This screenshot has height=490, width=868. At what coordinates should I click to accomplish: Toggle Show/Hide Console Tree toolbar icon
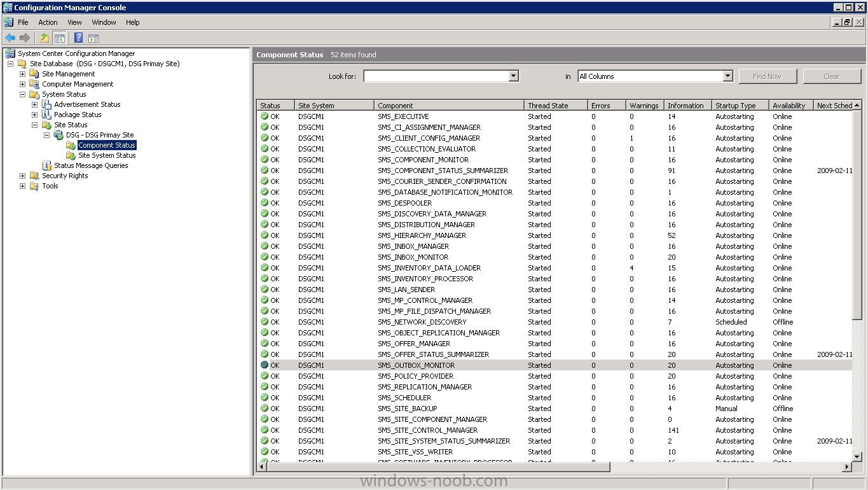click(x=59, y=38)
